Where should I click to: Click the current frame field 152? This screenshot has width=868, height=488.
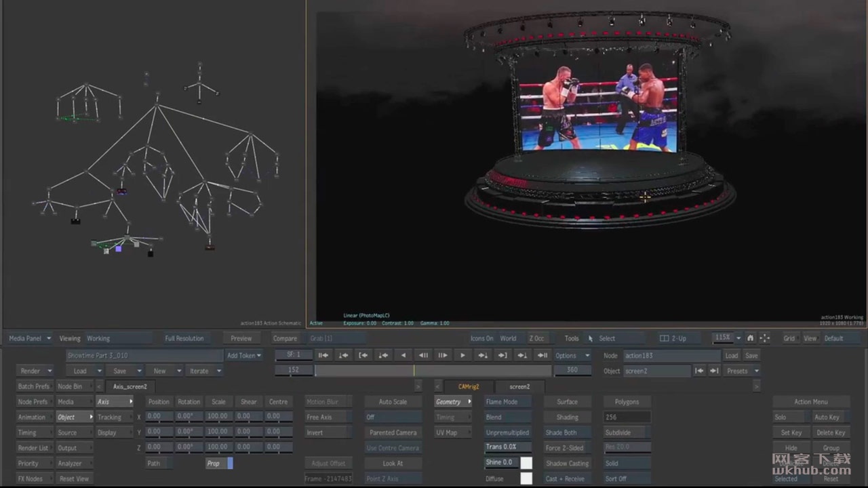tap(294, 370)
